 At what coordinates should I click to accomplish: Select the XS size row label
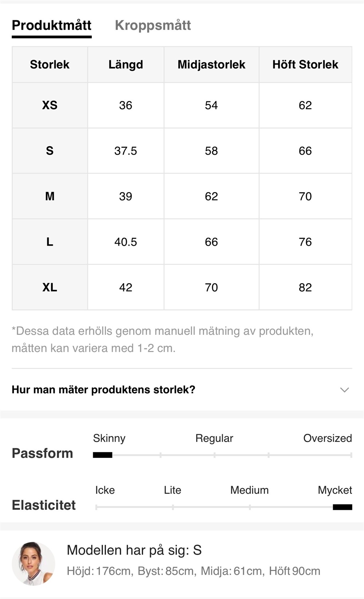(x=50, y=106)
